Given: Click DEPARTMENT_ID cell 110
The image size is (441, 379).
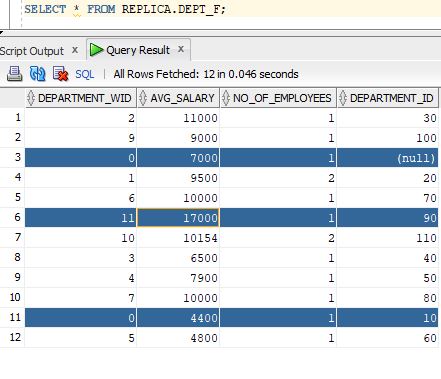Looking at the screenshot, I should pos(388,238).
